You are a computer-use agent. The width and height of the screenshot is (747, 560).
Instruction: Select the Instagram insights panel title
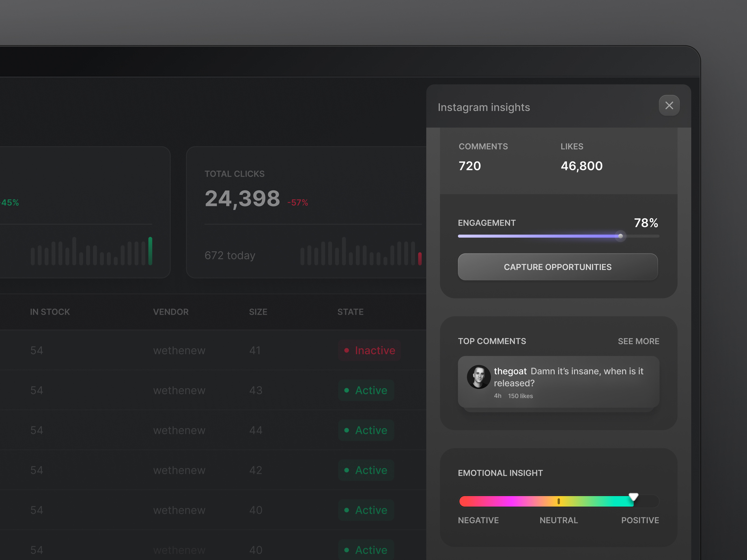tap(484, 107)
